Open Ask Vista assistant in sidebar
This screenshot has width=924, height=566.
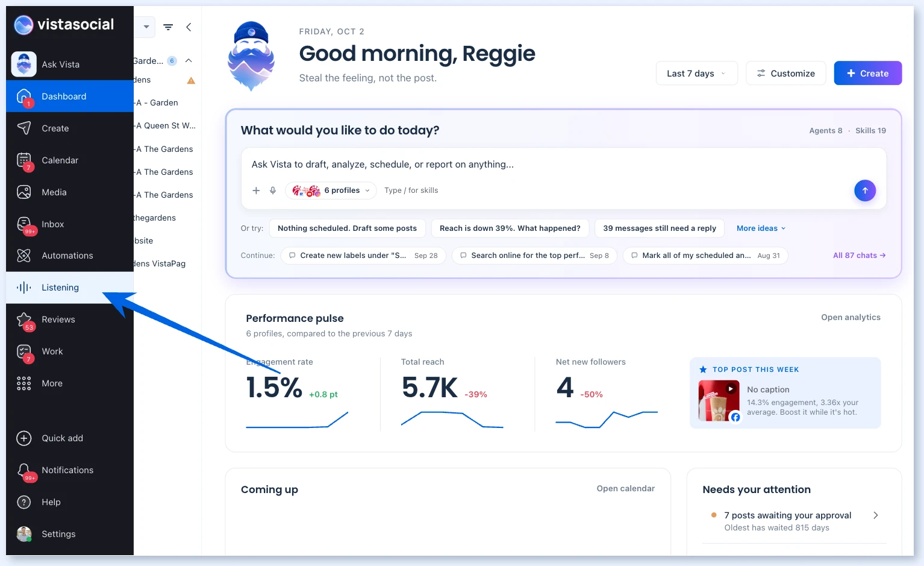pyautogui.click(x=69, y=64)
